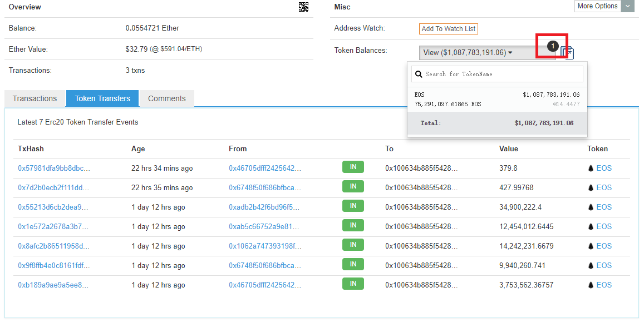Click the age 22 hrs 34 mins ago
644x327 pixels.
coord(162,168)
